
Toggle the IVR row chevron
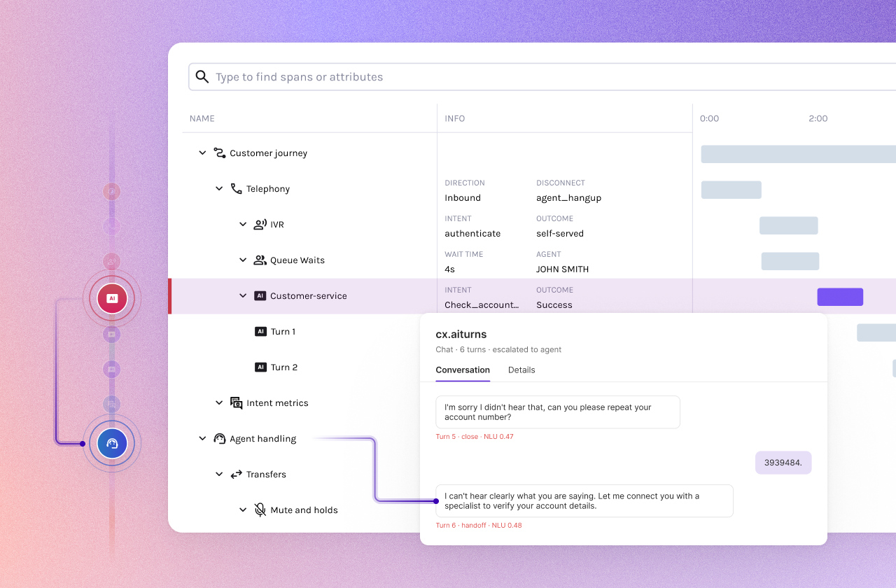[x=243, y=224]
